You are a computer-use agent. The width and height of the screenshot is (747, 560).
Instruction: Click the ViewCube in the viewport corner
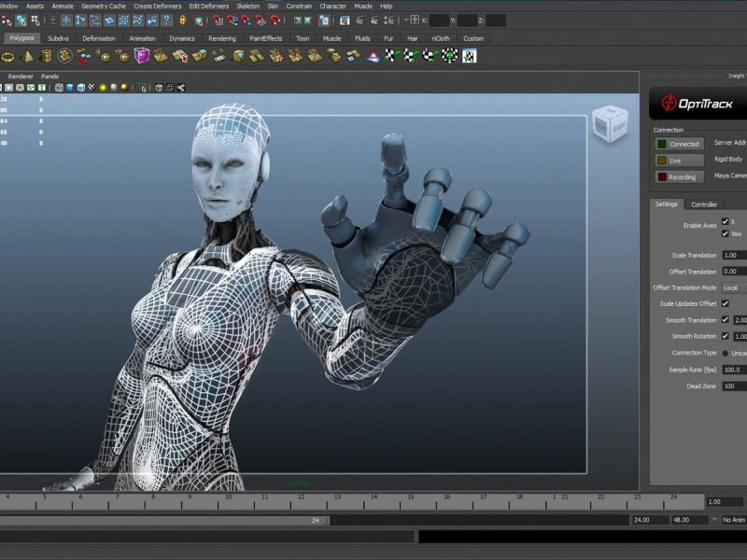[x=610, y=124]
